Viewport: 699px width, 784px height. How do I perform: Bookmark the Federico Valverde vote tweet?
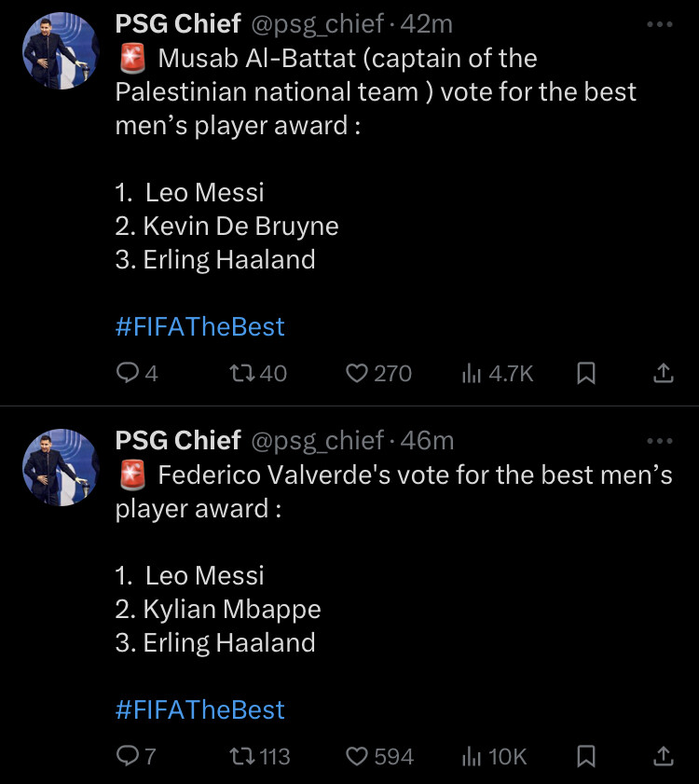click(x=586, y=756)
